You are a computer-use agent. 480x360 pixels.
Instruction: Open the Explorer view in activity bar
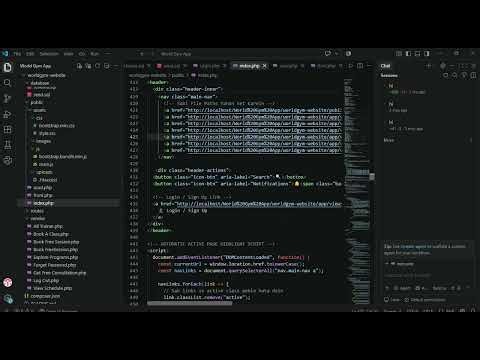click(8, 67)
